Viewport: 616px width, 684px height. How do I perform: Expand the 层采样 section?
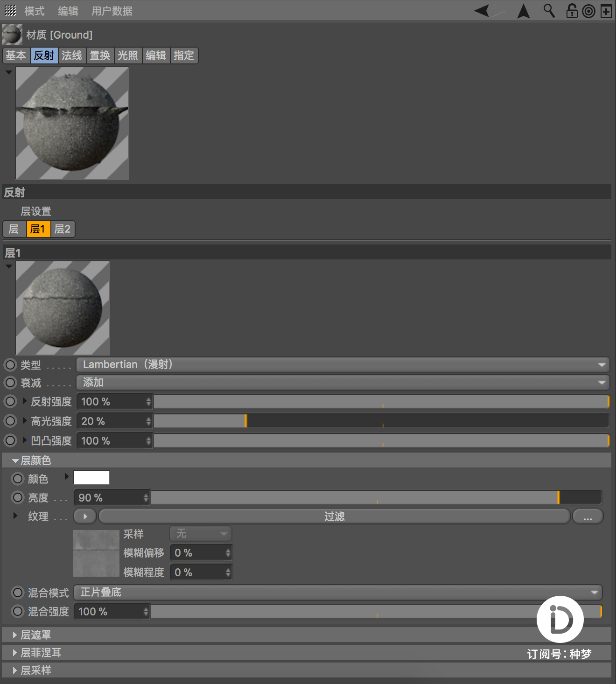(14, 670)
